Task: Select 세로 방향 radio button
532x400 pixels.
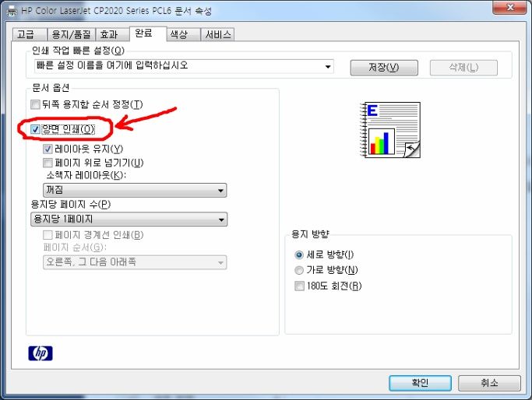Action: coord(299,254)
